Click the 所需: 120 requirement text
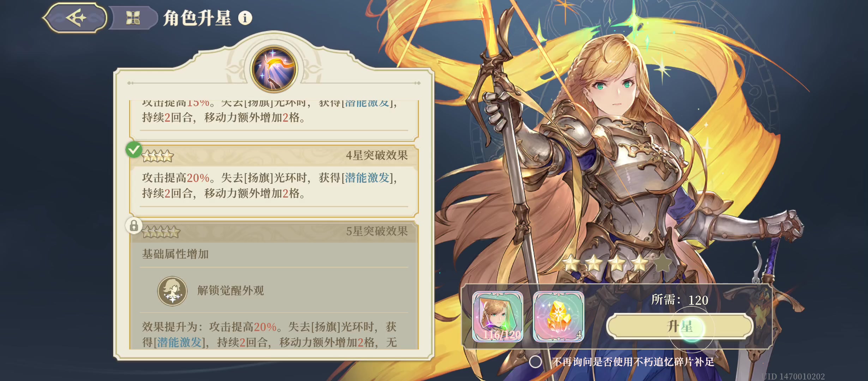The height and width of the screenshot is (381, 868). pyautogui.click(x=680, y=300)
